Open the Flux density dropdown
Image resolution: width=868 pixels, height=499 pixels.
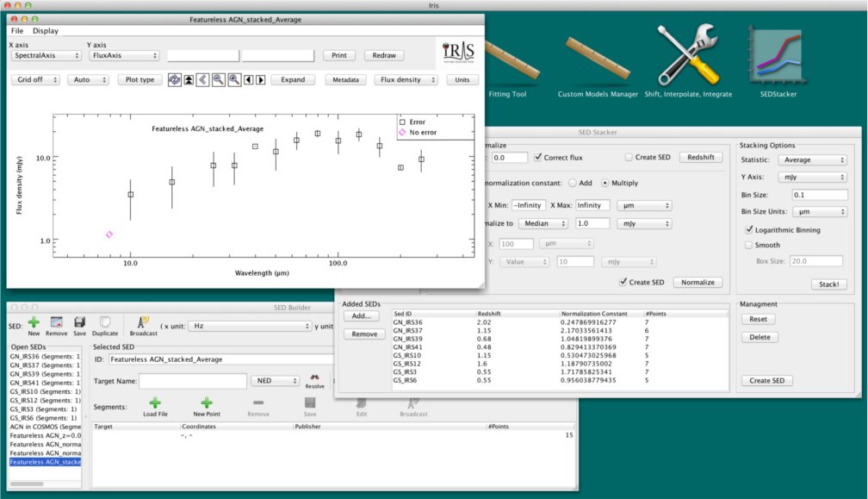(406, 80)
